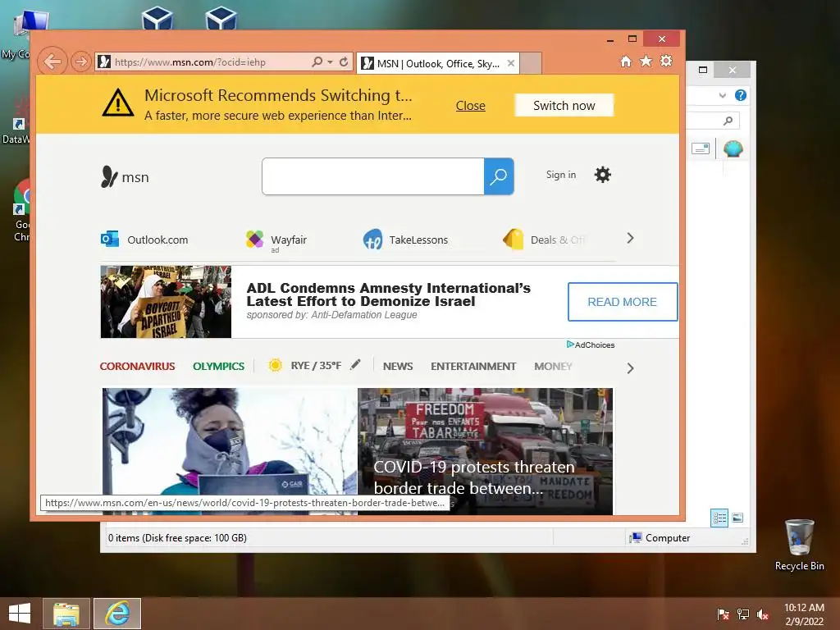840x630 pixels.
Task: Select the first VirtualBox cube desktop icon
Action: tap(157, 20)
